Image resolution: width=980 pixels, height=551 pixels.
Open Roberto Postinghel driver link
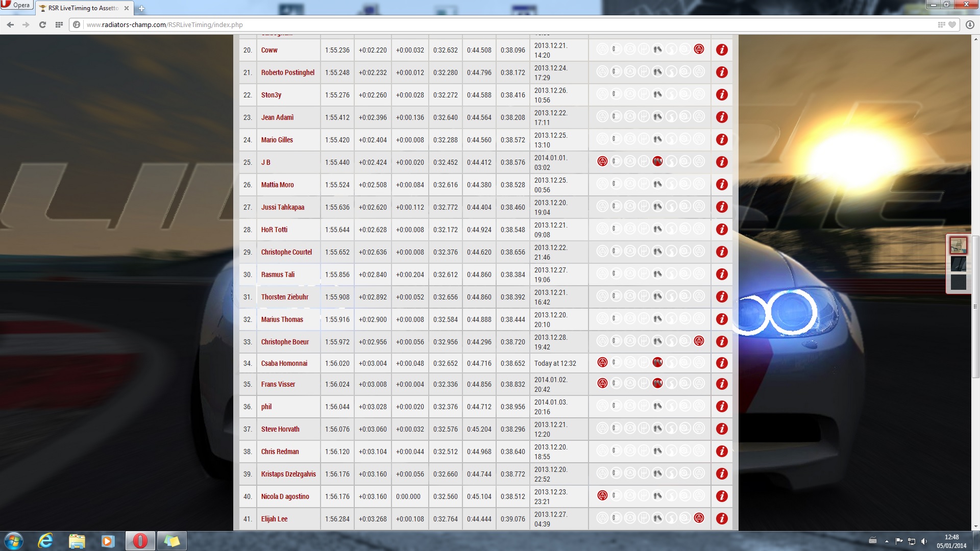(287, 72)
